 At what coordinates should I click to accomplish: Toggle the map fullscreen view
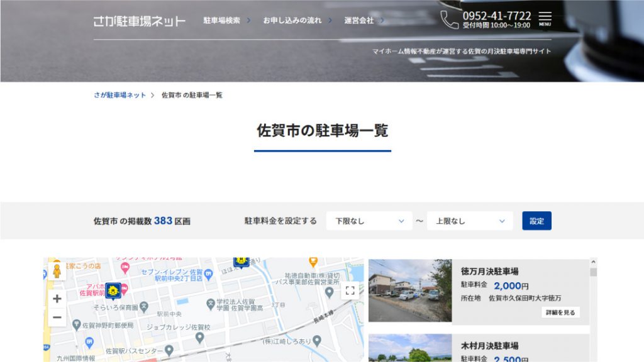350,290
